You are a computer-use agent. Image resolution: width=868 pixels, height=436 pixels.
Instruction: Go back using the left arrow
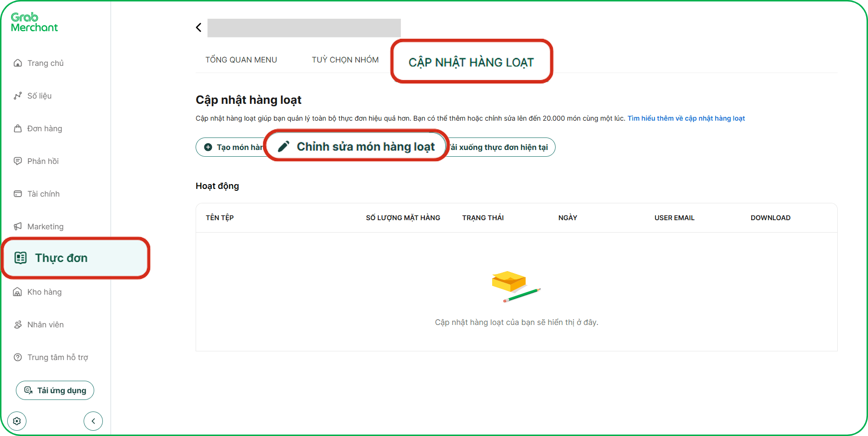(198, 27)
